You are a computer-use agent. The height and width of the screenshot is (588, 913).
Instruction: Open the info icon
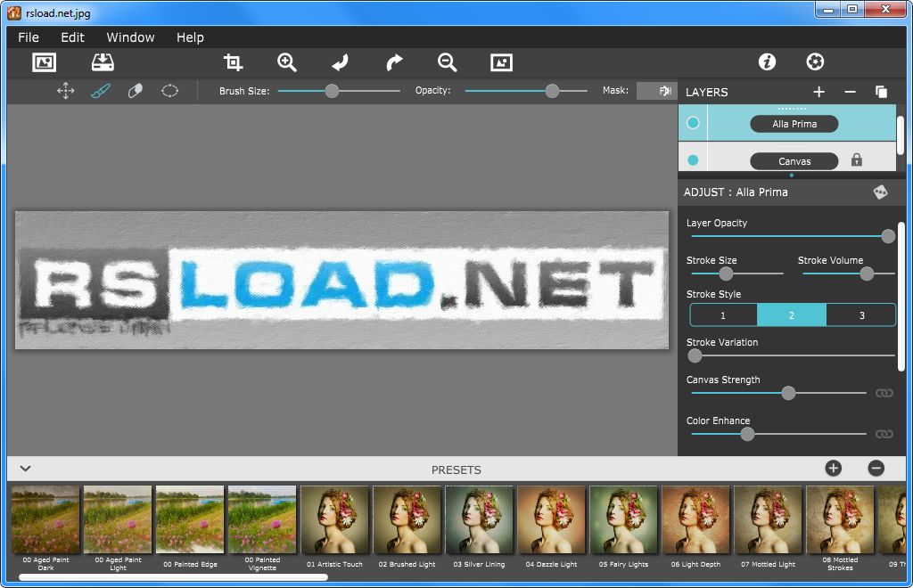click(767, 61)
